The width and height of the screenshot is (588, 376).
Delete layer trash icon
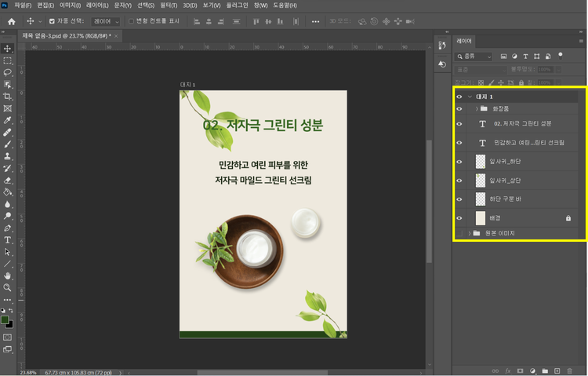570,371
